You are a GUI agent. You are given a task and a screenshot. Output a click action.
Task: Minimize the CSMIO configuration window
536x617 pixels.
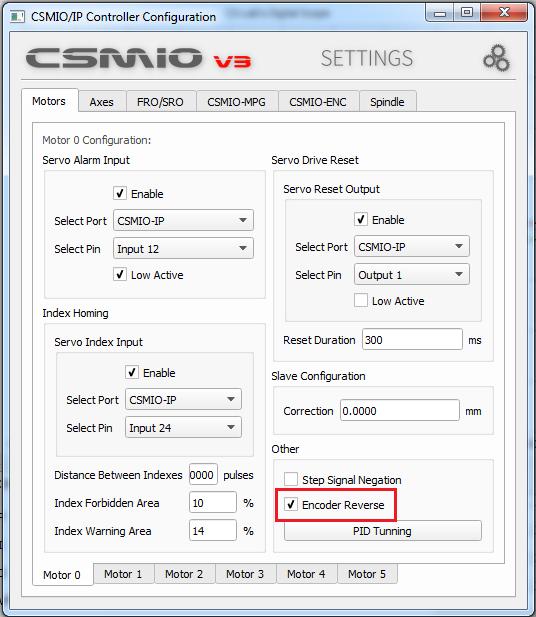[440, 13]
